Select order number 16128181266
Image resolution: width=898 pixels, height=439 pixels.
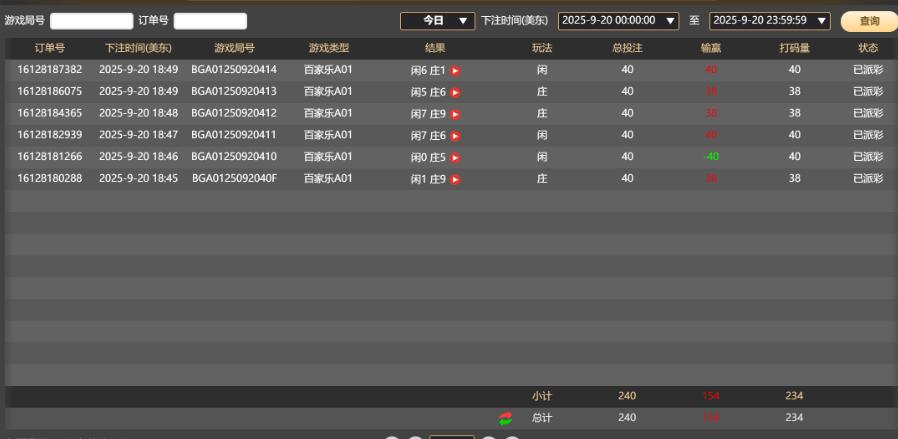[x=50, y=157]
